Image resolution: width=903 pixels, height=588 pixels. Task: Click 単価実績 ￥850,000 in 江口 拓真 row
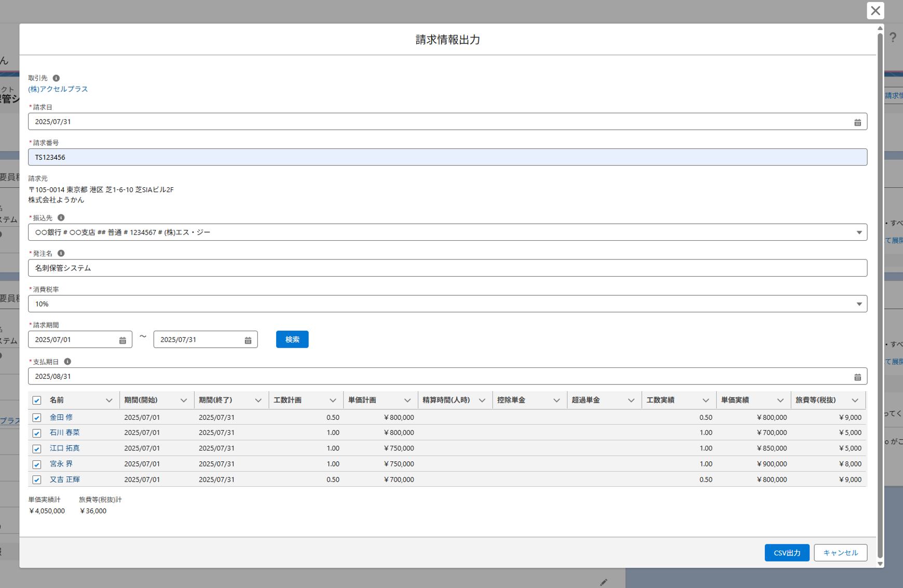tap(771, 448)
